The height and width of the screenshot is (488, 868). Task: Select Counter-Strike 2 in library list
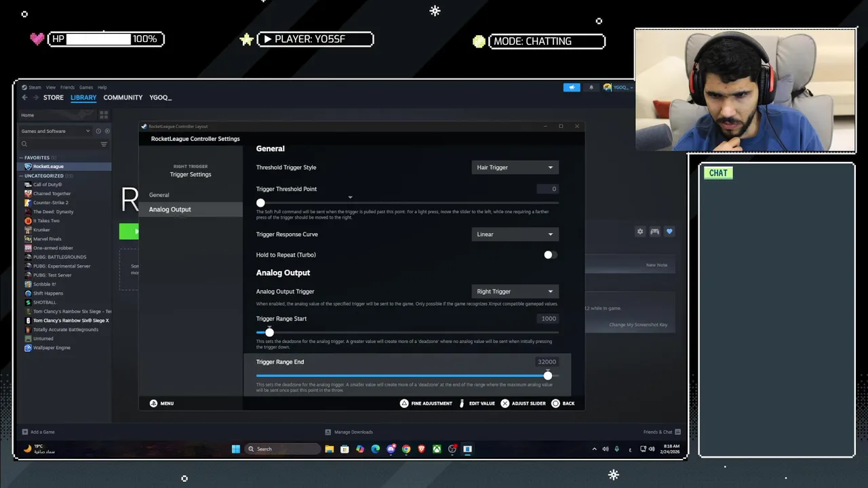(x=51, y=203)
